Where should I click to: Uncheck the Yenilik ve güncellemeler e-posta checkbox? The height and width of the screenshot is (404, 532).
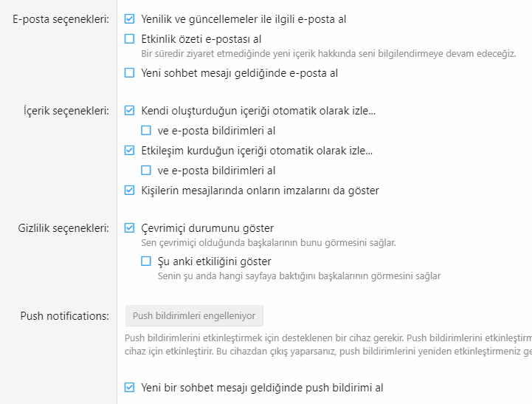click(x=130, y=19)
